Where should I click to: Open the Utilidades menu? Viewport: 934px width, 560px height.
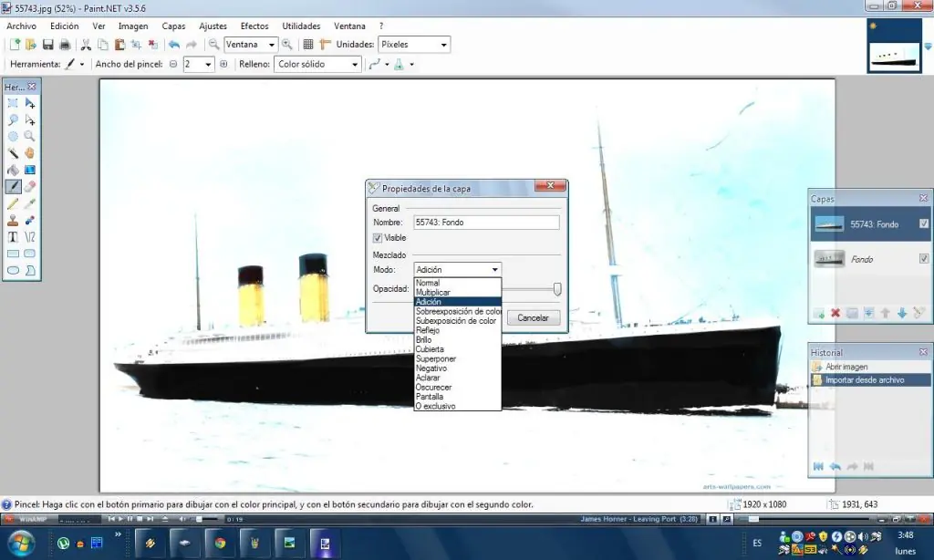coord(301,26)
